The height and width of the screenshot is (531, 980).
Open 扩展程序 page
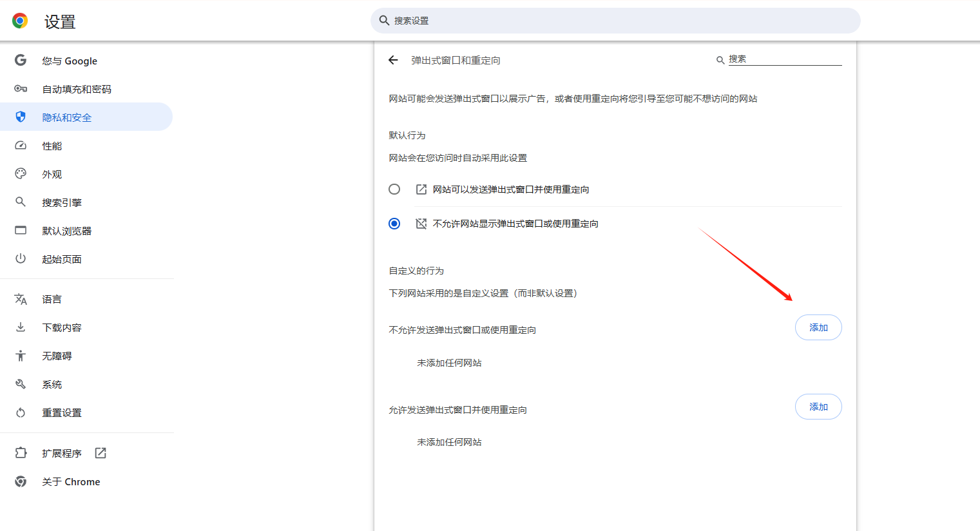(86, 453)
